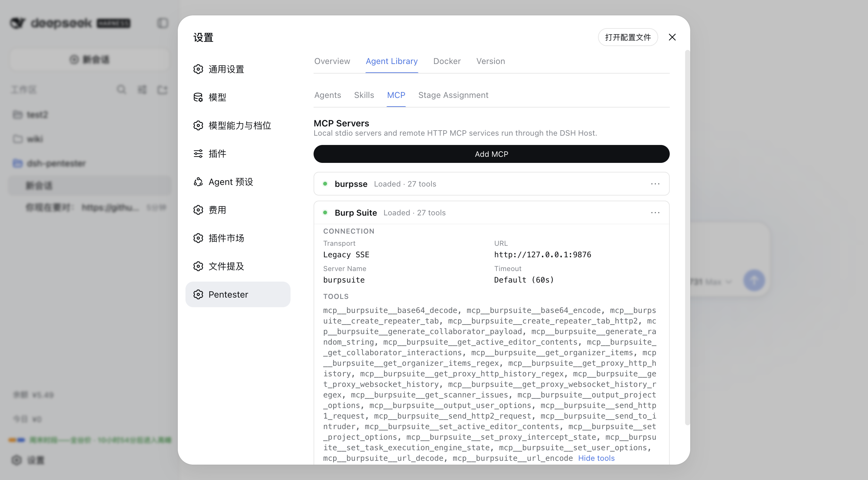
Task: Open the Stage Assignment sub-tab
Action: (x=453, y=95)
